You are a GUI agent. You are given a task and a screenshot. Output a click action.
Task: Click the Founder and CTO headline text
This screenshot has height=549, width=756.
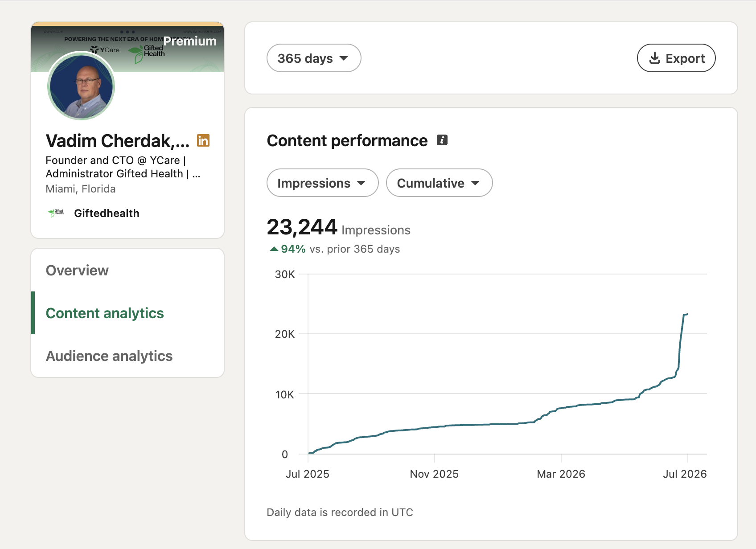pos(123,167)
